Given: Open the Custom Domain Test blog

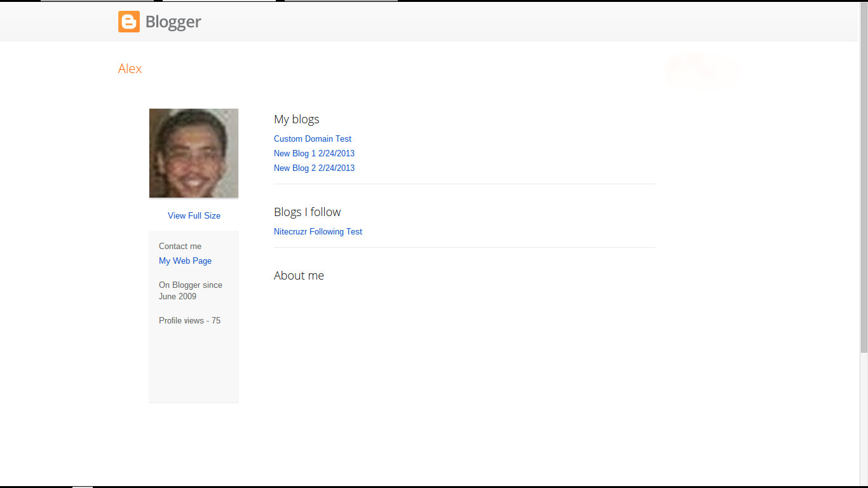Looking at the screenshot, I should tap(313, 139).
